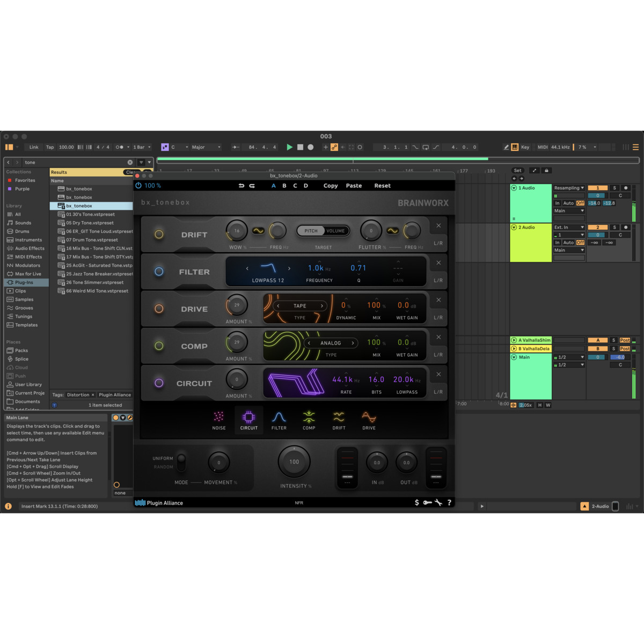The image size is (644, 644).
Task: Remove the DRIFT module with X
Action: 438,226
